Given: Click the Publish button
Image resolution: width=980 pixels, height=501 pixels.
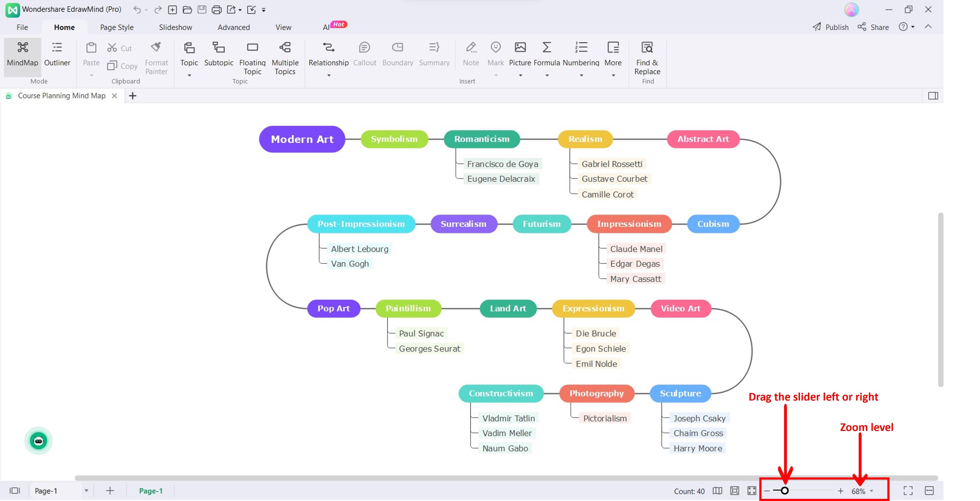Looking at the screenshot, I should (x=830, y=27).
